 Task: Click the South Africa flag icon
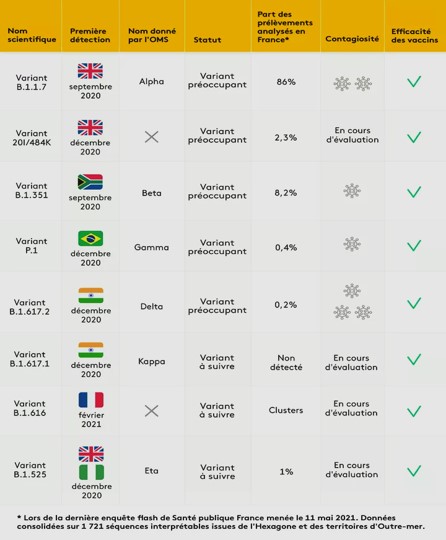coord(90,182)
